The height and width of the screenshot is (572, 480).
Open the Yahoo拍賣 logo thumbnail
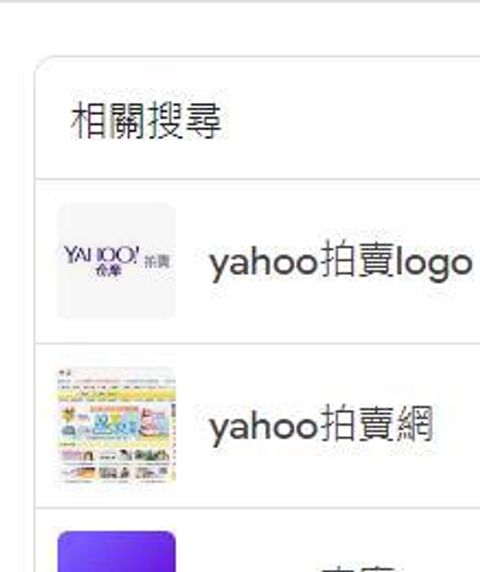point(117,261)
